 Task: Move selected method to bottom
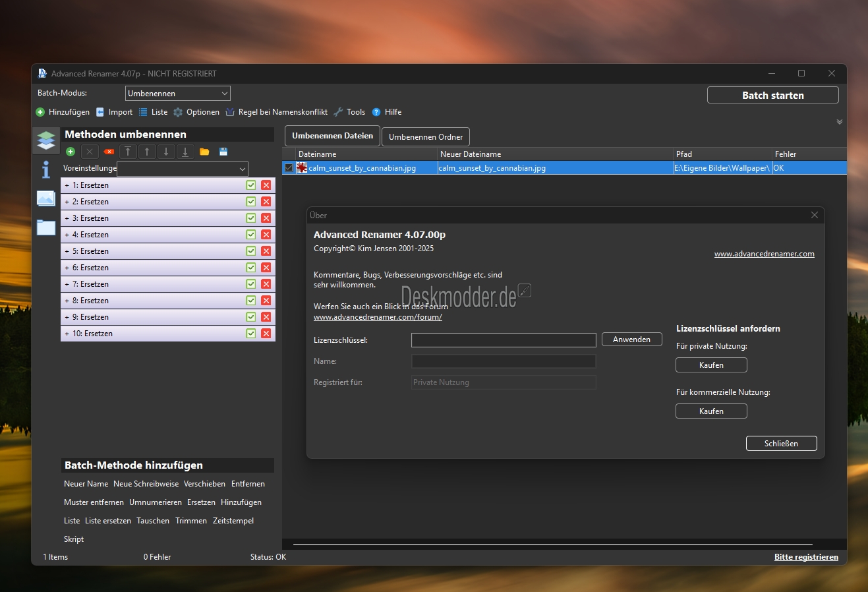coord(185,152)
